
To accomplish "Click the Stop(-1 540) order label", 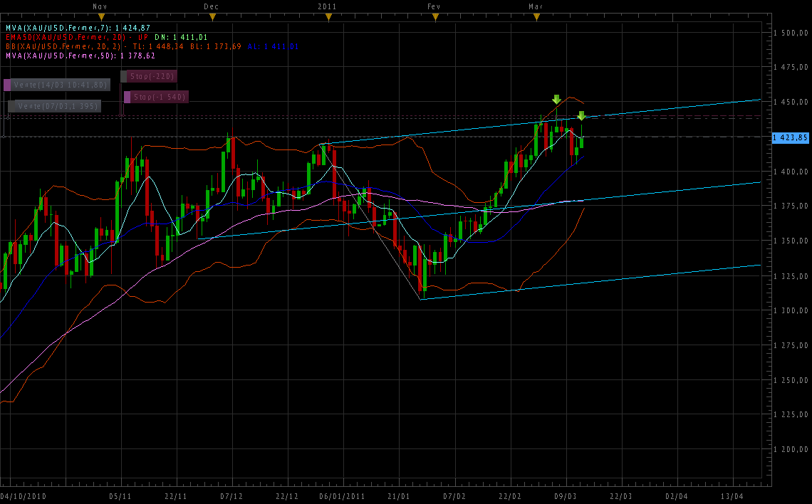I will (160, 97).
